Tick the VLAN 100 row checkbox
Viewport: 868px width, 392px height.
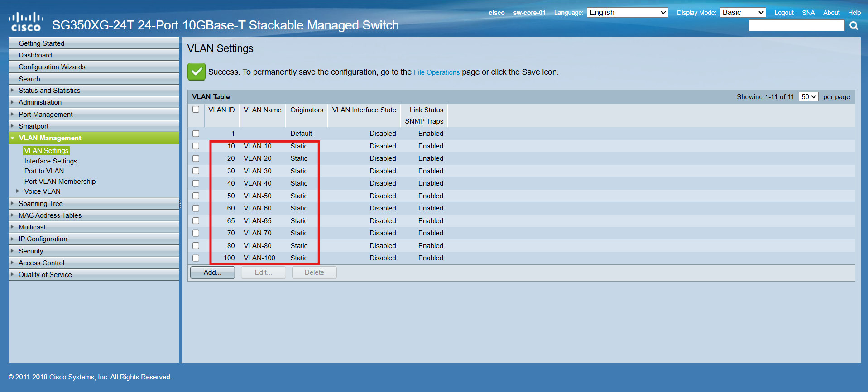click(x=196, y=258)
